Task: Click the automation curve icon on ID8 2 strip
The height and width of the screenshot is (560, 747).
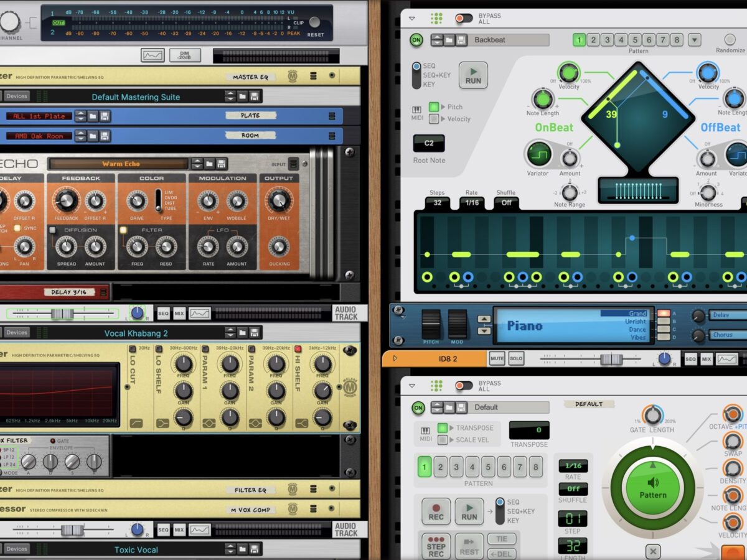Action: (x=726, y=359)
